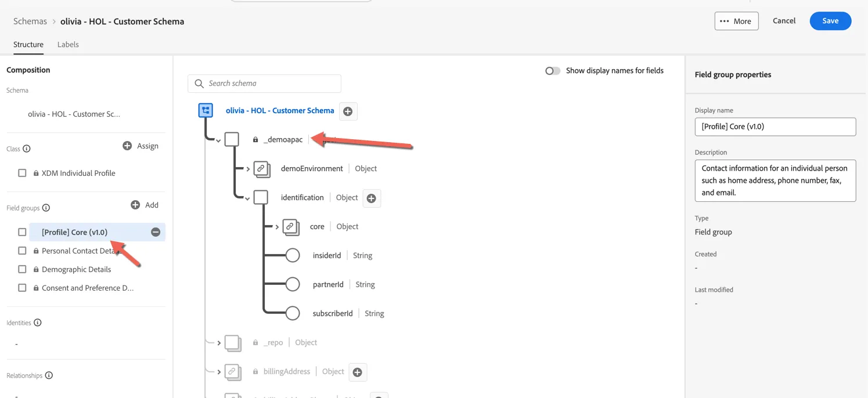
Task: Check the Personal Contact Details checkbox
Action: [22, 251]
